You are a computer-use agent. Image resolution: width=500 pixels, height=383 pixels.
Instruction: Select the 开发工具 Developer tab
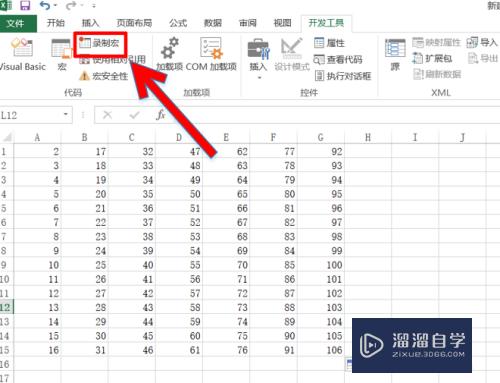coord(326,23)
